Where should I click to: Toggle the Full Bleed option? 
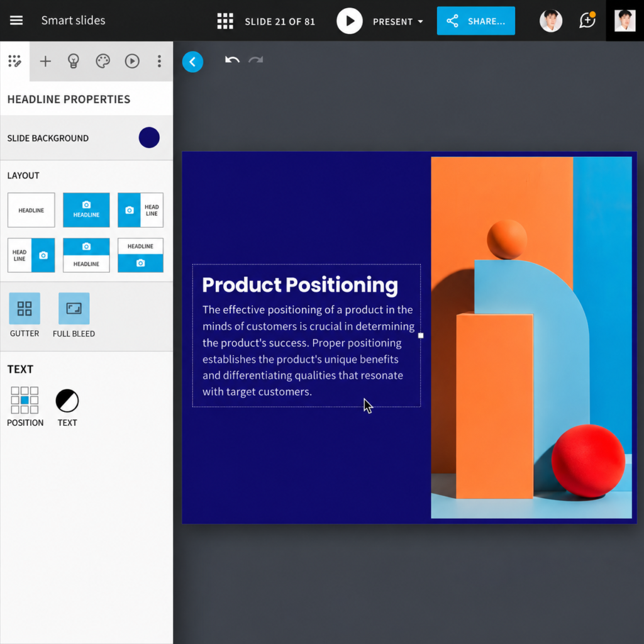click(x=74, y=308)
